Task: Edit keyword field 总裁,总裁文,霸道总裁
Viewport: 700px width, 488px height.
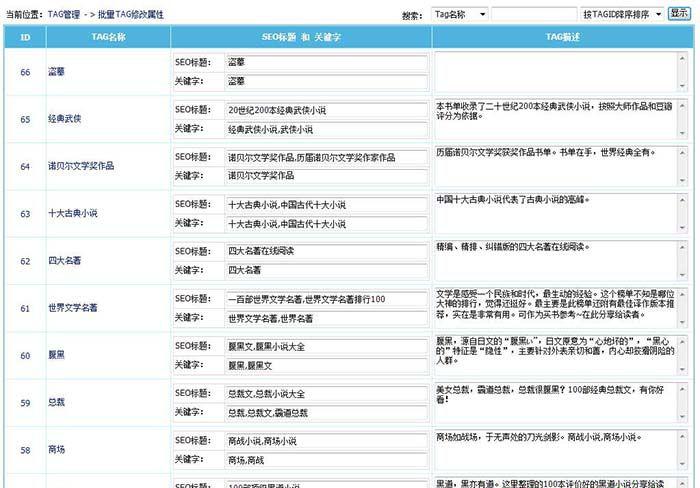Action: (x=327, y=413)
